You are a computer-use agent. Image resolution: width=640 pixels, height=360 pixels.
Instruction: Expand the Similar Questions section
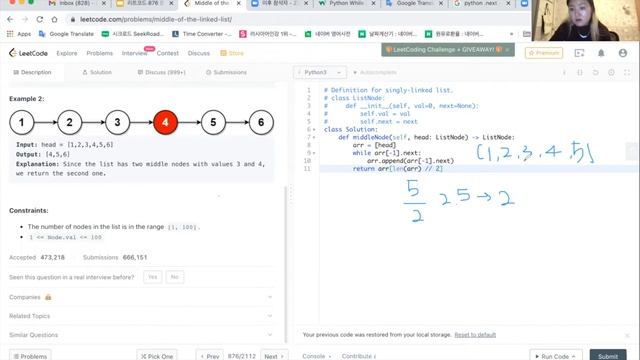141,335
